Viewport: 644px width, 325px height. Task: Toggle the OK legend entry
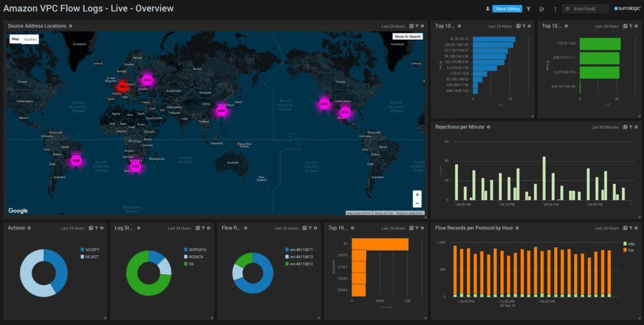click(x=189, y=264)
